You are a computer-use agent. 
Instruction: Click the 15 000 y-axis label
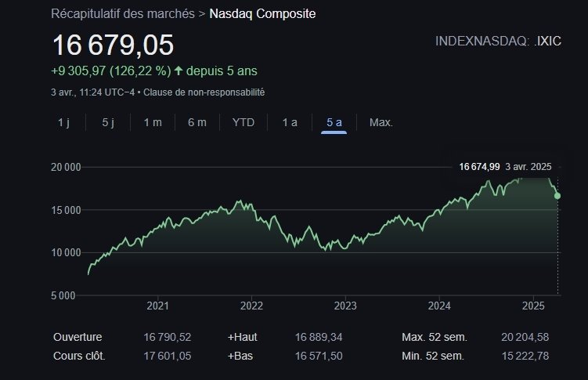coord(66,210)
